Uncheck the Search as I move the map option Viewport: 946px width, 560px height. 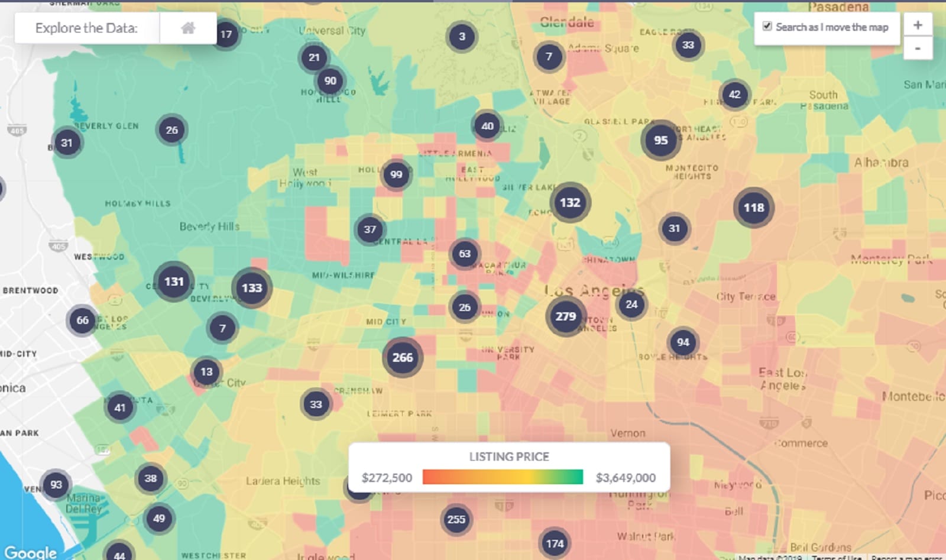click(766, 27)
